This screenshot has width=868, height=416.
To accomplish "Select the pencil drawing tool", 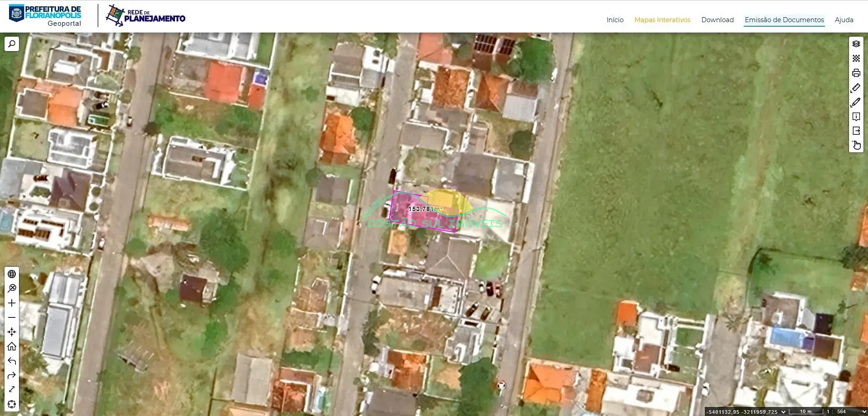I will click(856, 102).
